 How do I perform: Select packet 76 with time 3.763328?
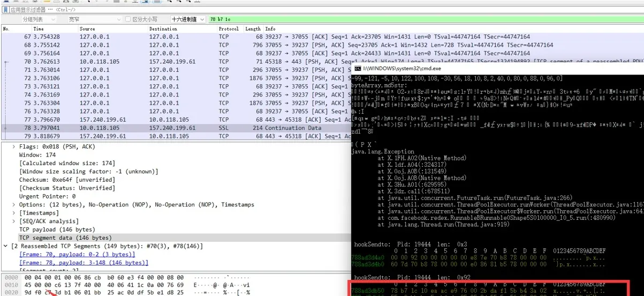click(177, 112)
